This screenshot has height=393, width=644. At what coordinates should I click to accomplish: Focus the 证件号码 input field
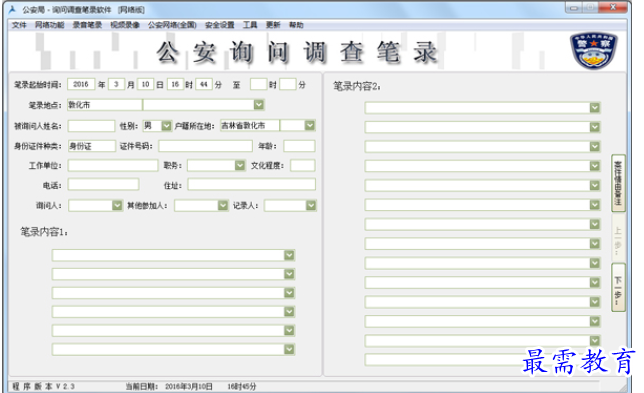tap(205, 146)
